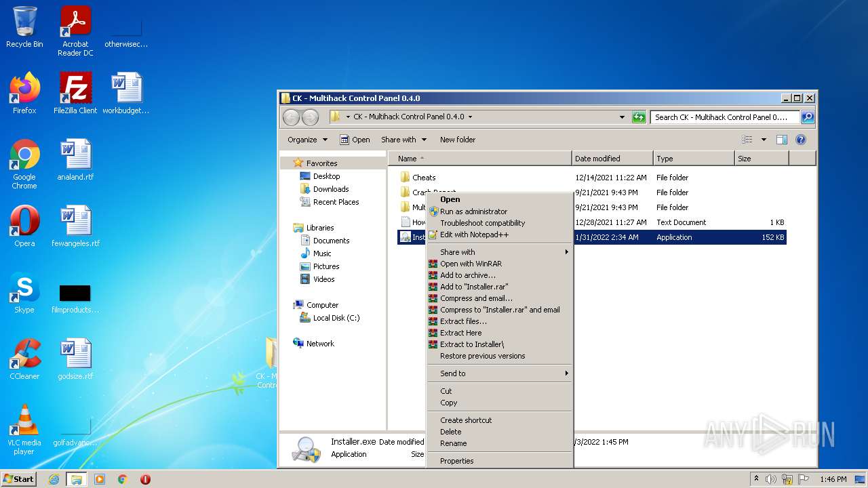Viewport: 868px width, 488px height.
Task: Click Windows Explorer taskbar icon
Action: point(76,479)
